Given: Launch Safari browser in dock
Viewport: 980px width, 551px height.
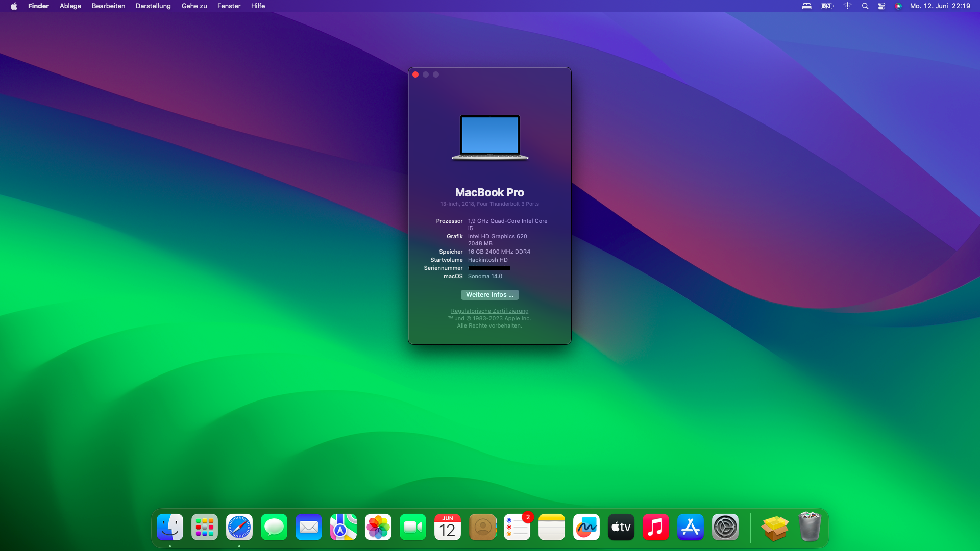Looking at the screenshot, I should (239, 527).
